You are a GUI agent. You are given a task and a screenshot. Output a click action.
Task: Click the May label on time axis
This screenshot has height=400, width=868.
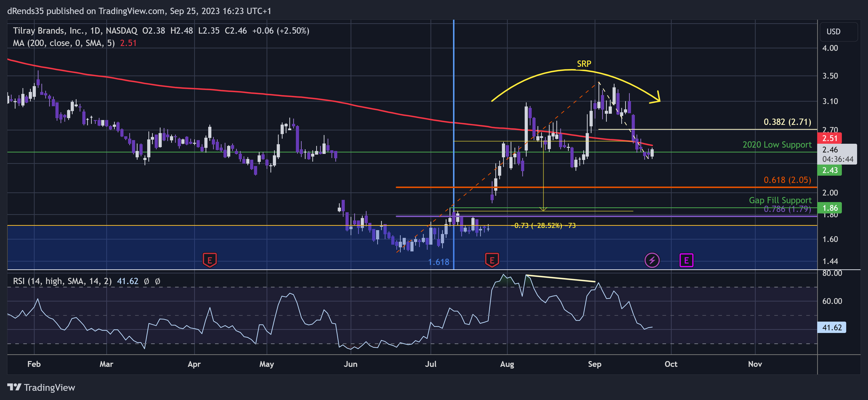pos(267,364)
